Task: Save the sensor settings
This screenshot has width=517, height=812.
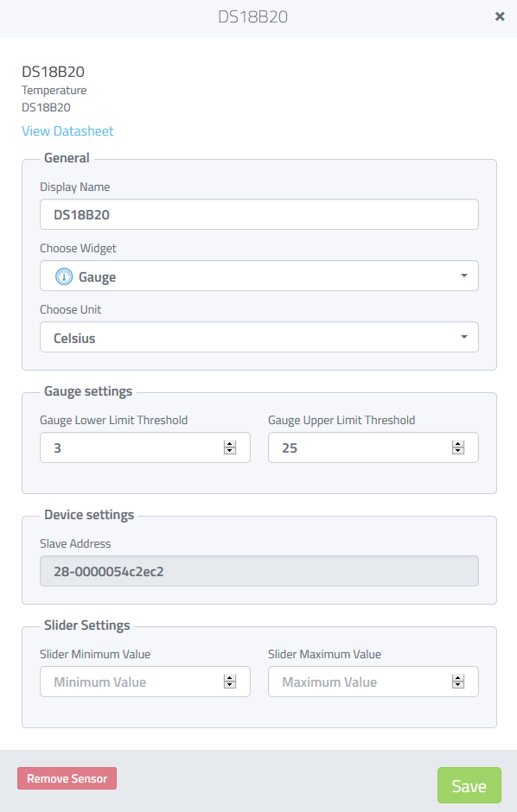Action: click(469, 785)
